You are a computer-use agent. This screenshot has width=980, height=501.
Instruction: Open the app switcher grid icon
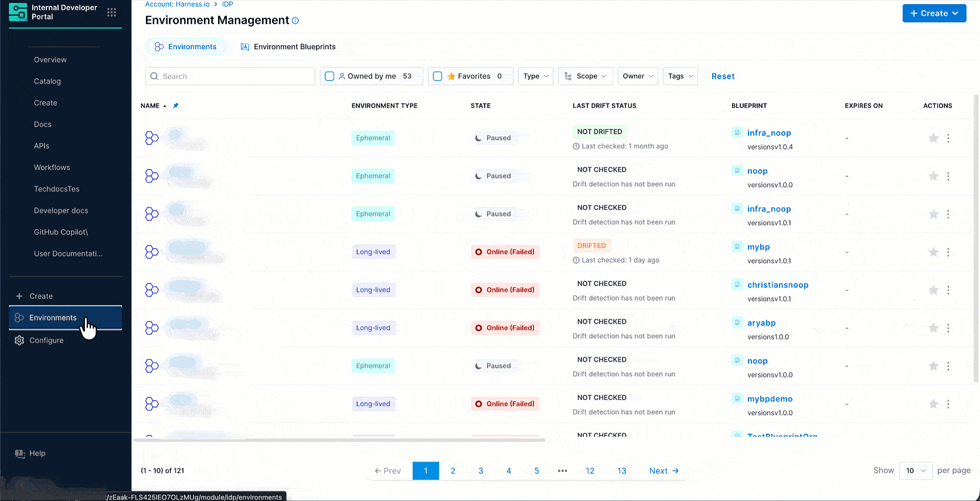click(111, 12)
